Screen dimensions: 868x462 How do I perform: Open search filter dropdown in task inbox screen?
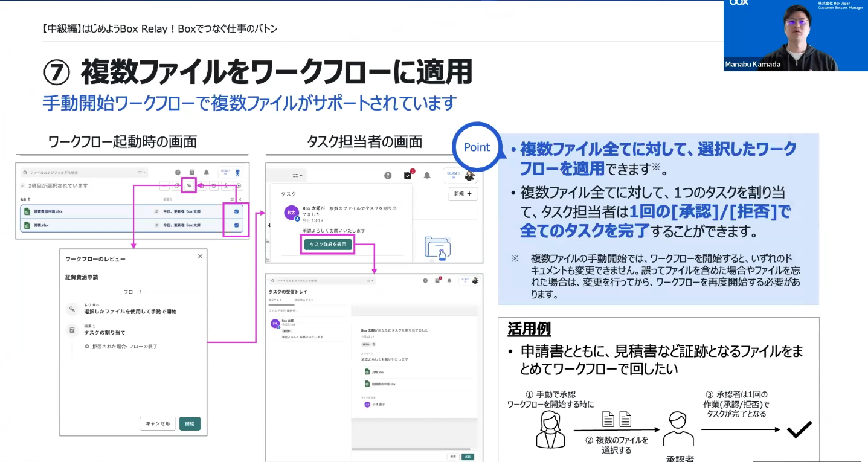pyautogui.click(x=370, y=280)
